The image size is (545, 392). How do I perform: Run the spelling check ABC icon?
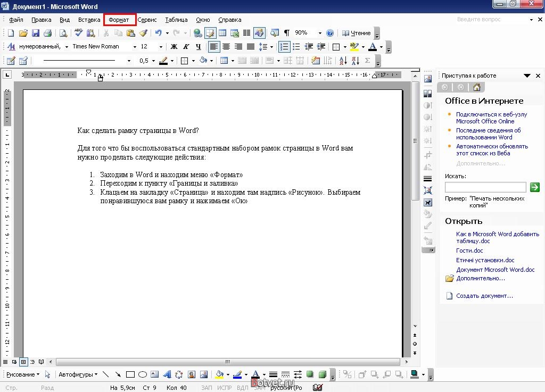point(79,33)
